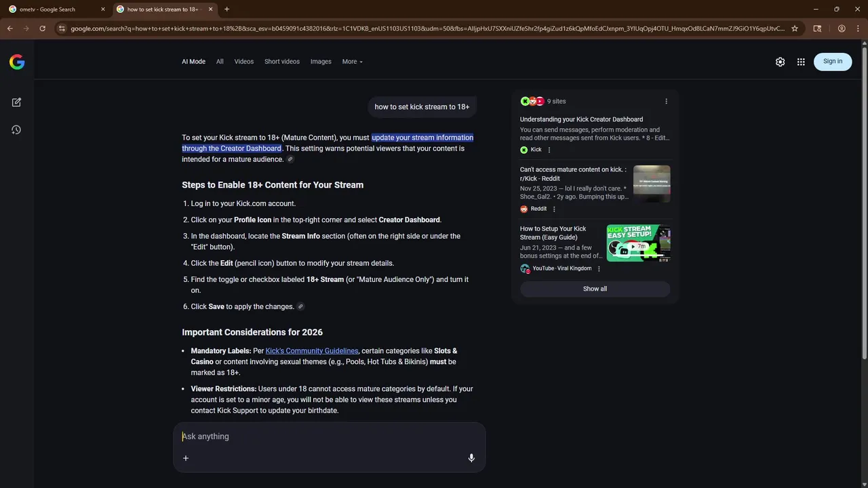Switch to ometv Google Search browser tab
The width and height of the screenshot is (868, 488).
[56, 9]
